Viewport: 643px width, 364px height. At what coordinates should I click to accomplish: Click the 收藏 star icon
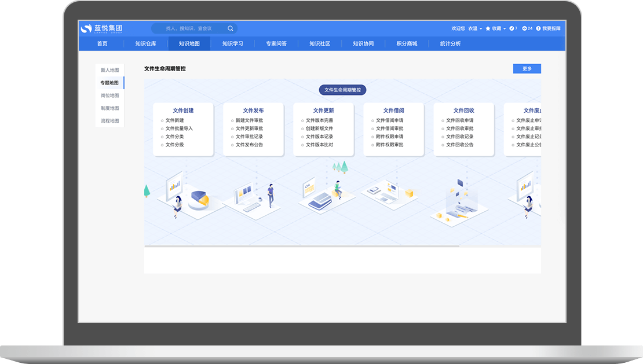pos(488,28)
